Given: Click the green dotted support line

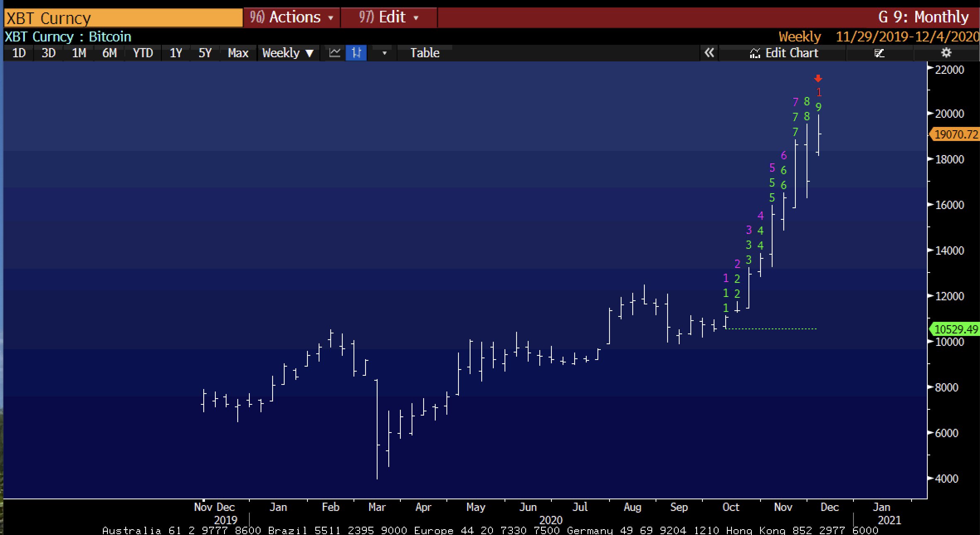Looking at the screenshot, I should (771, 329).
